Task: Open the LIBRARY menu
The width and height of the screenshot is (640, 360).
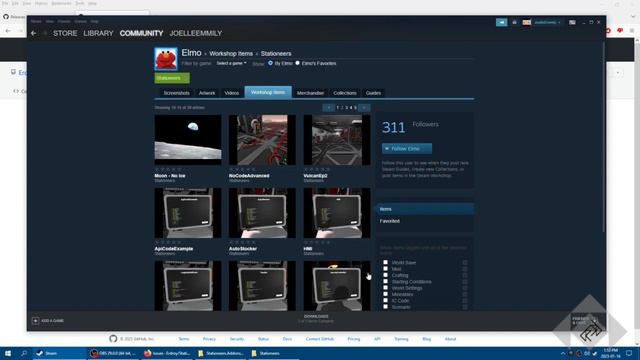Action: [98, 33]
